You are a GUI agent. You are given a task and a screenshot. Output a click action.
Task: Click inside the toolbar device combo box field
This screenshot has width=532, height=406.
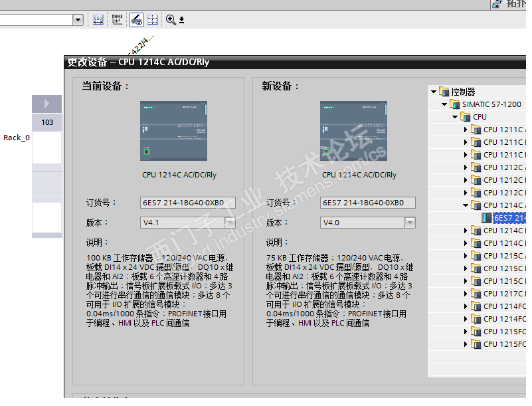(x=37, y=20)
